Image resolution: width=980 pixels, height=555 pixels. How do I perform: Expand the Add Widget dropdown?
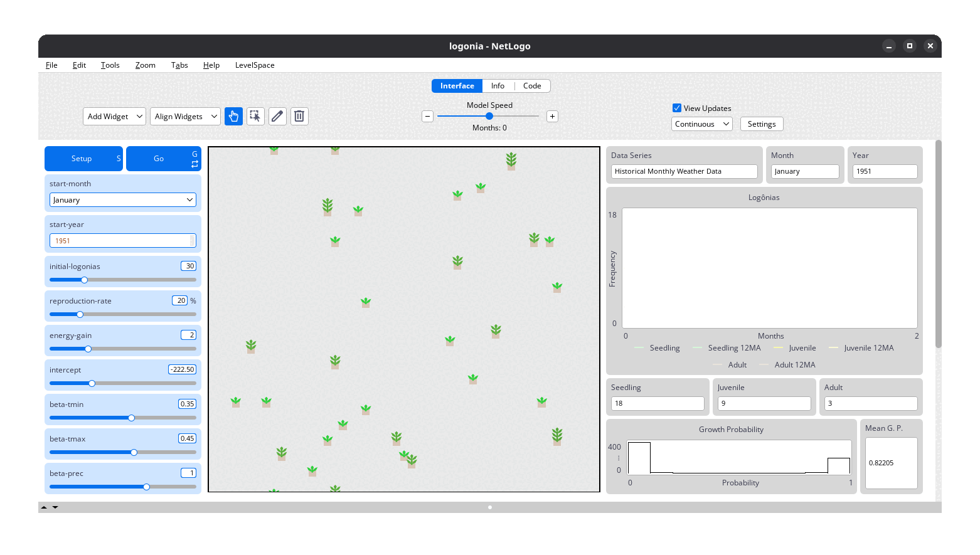pyautogui.click(x=114, y=117)
